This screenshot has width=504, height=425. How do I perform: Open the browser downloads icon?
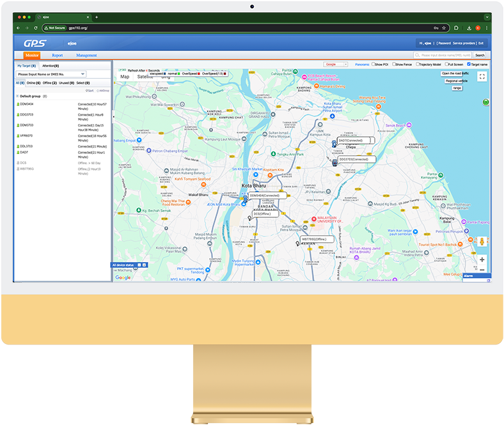coord(469,28)
